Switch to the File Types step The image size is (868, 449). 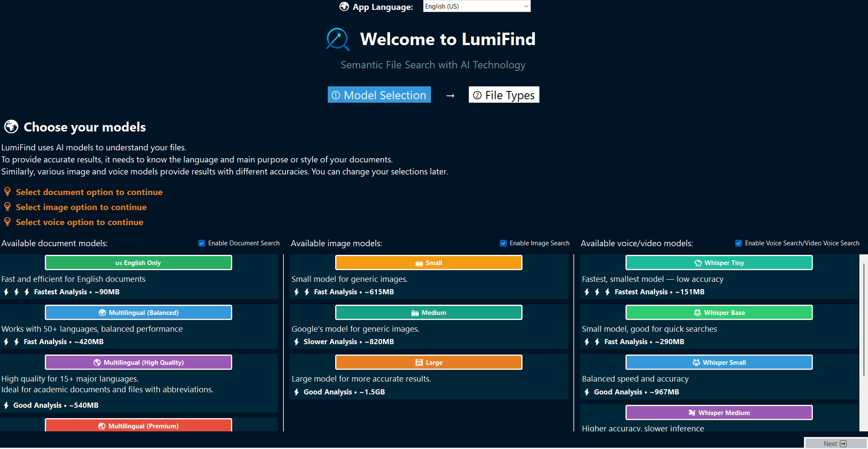point(504,95)
